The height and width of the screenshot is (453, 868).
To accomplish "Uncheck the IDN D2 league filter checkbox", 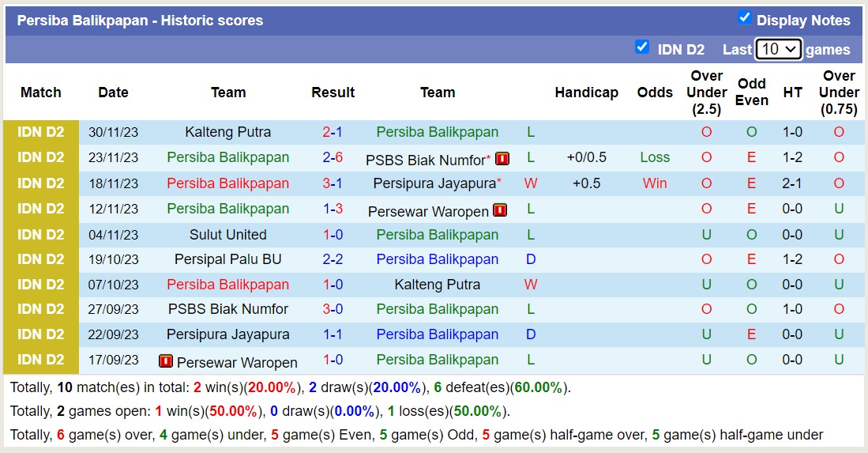I will 641,47.
